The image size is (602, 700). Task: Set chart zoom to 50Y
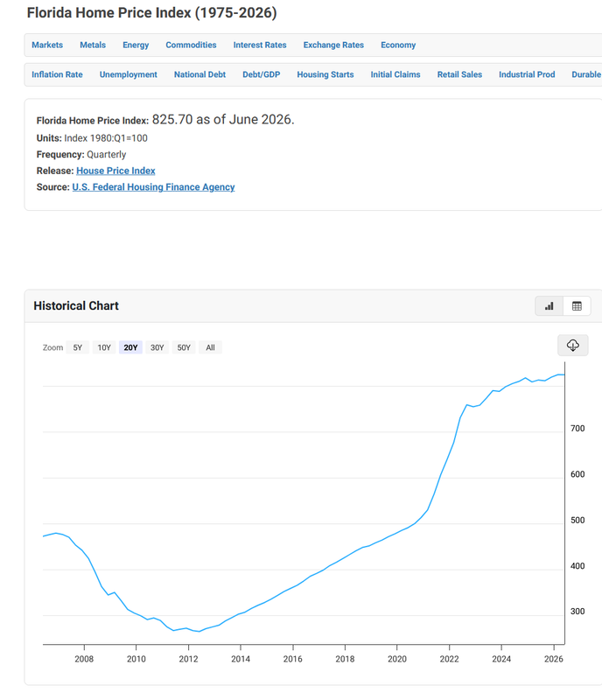[184, 347]
